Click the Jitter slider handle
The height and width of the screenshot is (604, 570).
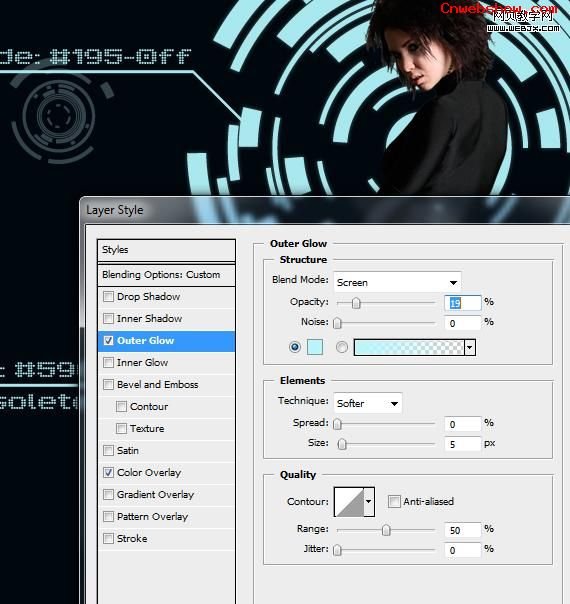[x=337, y=550]
